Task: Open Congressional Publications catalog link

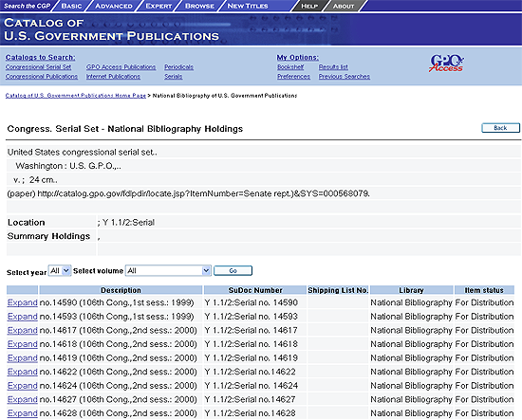Action: coord(41,77)
